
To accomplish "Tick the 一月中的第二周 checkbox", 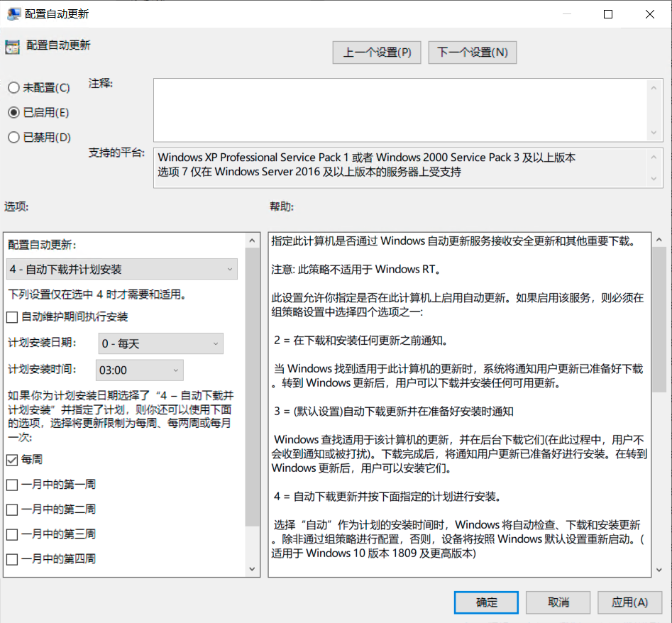I will pos(12,509).
